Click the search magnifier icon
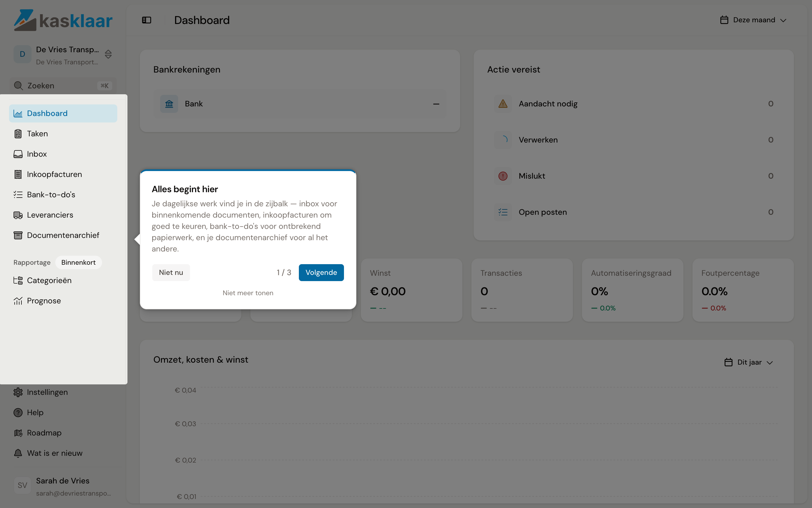This screenshot has width=812, height=508. (18, 86)
